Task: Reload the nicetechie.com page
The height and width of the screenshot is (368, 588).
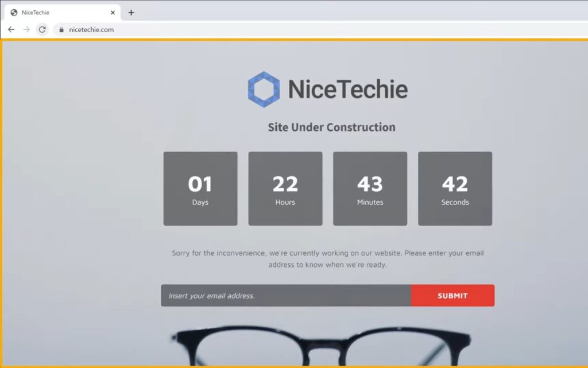Action: pos(42,29)
